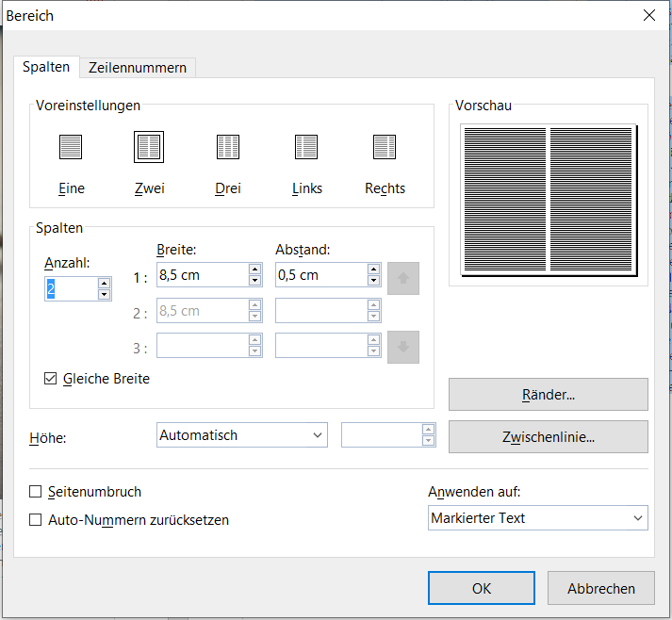Increase the Anzahl column count

(104, 284)
